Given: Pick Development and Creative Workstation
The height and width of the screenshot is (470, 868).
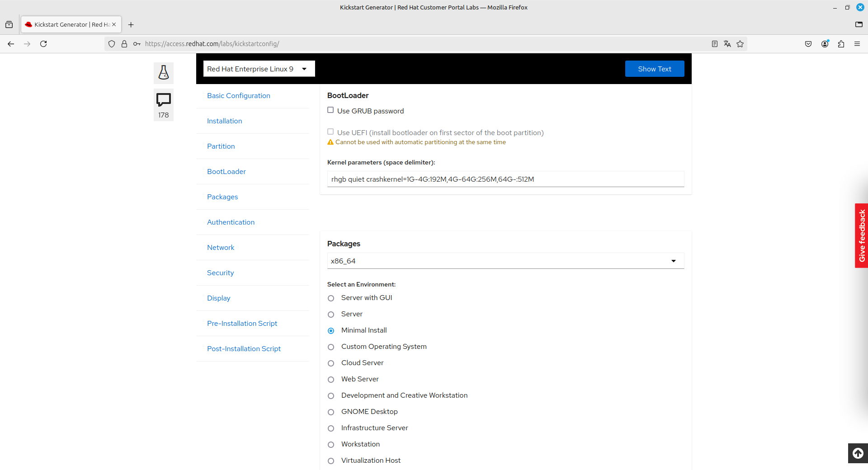Looking at the screenshot, I should [x=331, y=396].
